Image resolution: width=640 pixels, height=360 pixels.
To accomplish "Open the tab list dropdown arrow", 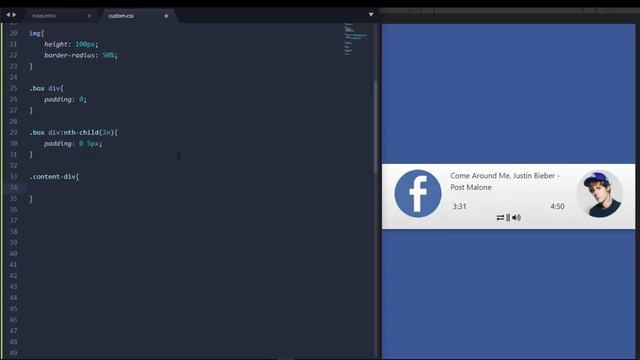I will [x=371, y=15].
